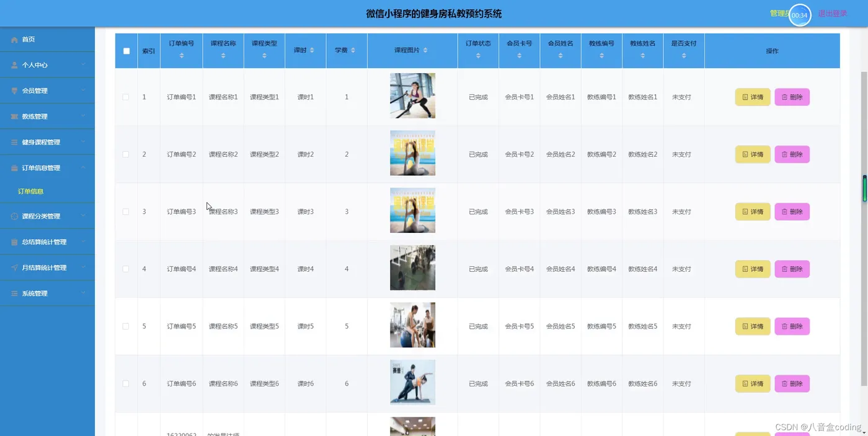Screen dimensions: 868x436
Task: Select the 订单信息 submenu item
Action: point(31,192)
